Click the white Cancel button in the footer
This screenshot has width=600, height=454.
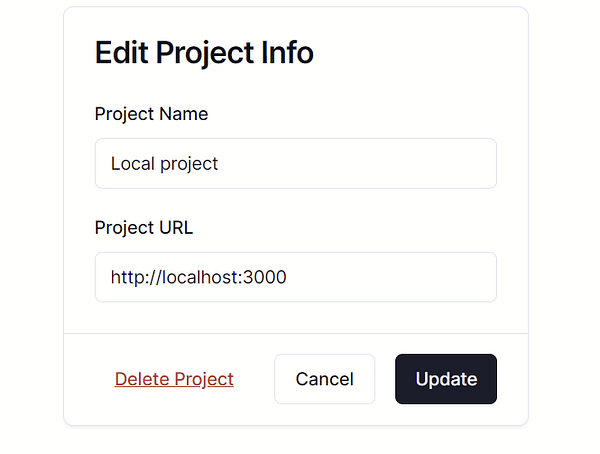tap(324, 379)
